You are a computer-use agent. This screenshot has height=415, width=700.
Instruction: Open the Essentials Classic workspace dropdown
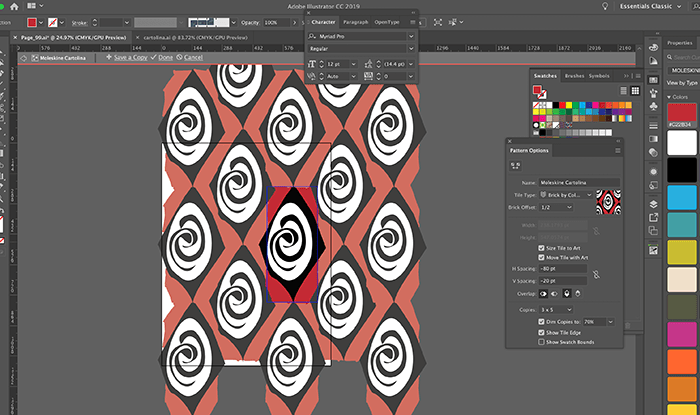[x=650, y=6]
